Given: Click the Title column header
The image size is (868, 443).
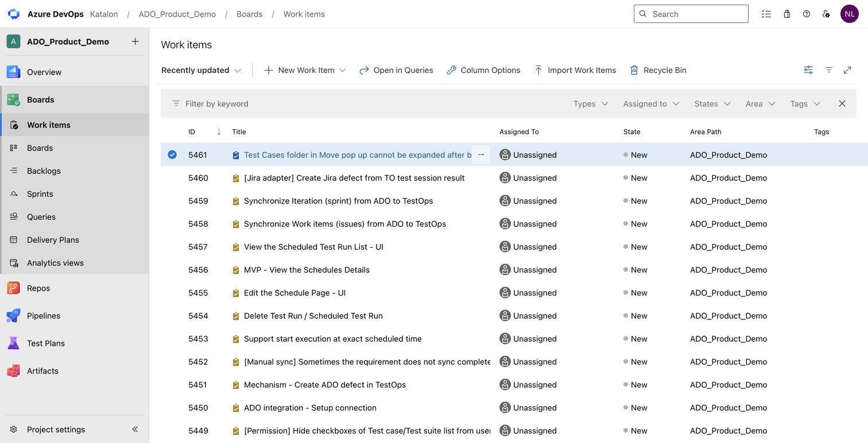Looking at the screenshot, I should tap(239, 132).
